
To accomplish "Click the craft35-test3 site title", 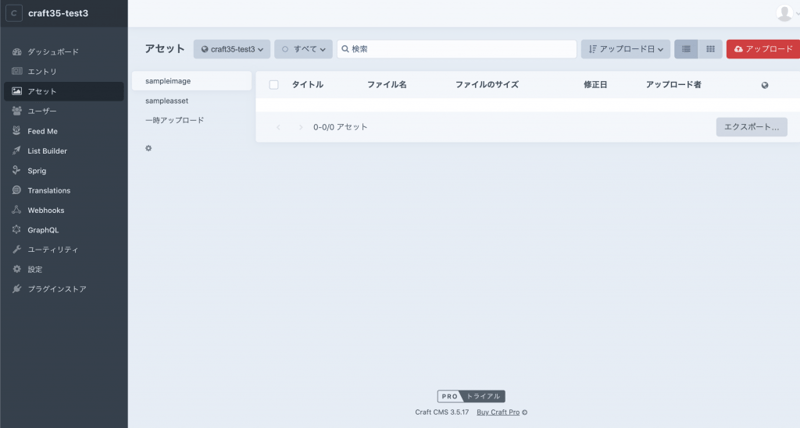I will [58, 13].
